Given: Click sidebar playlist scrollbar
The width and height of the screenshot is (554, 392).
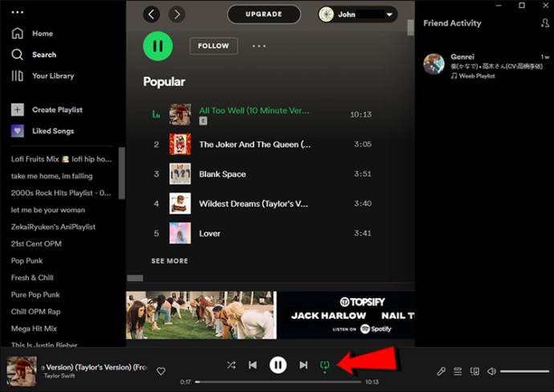Looking at the screenshot, I should point(121,174).
